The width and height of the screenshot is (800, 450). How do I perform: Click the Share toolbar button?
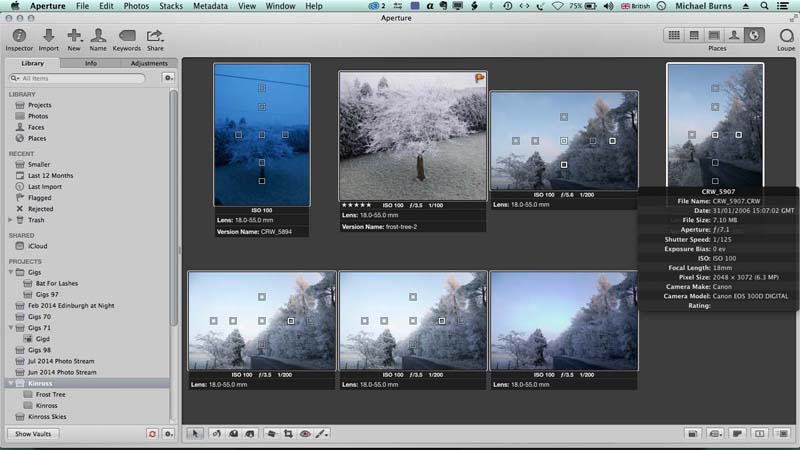155,39
